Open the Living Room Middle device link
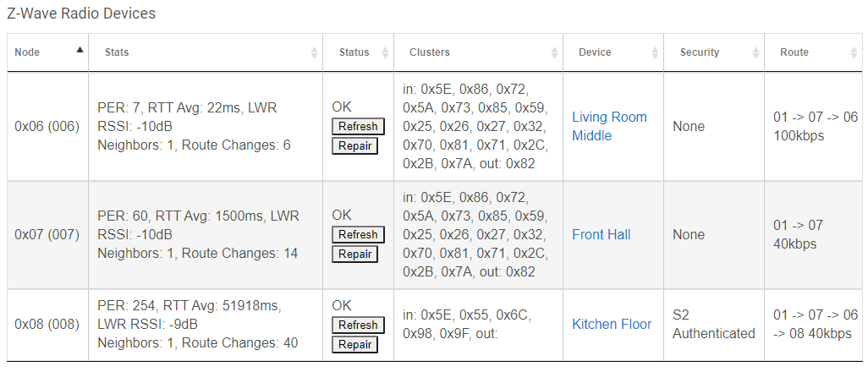Image resolution: width=868 pixels, height=372 pixels. pos(609,126)
